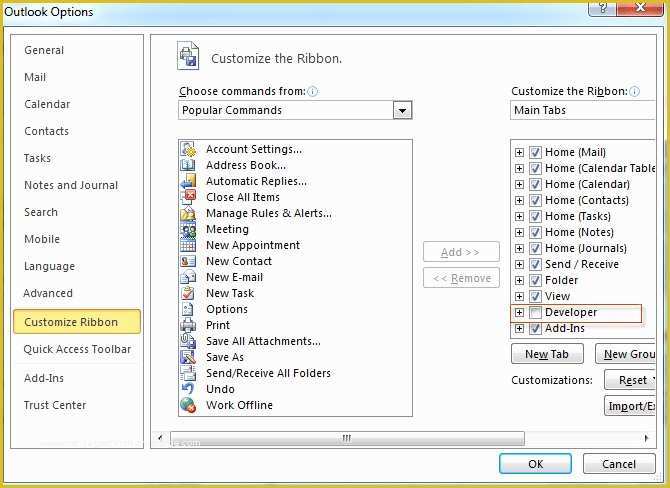Uncheck the Home (Mail) tab checkbox
670x488 pixels.
535,152
